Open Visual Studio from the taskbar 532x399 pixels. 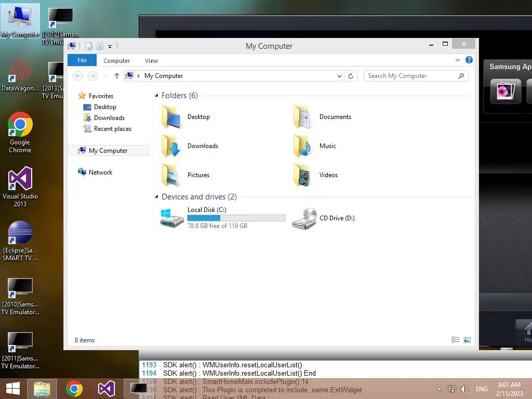(106, 389)
